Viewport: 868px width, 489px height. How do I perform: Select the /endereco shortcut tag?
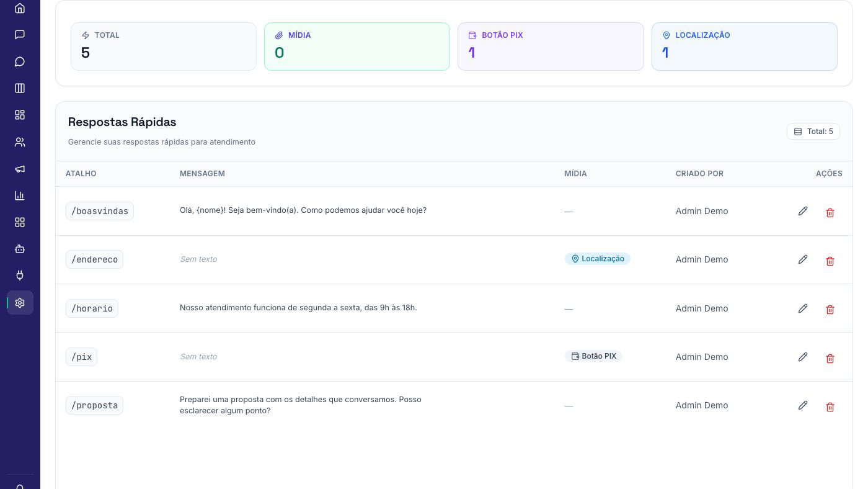pos(94,259)
